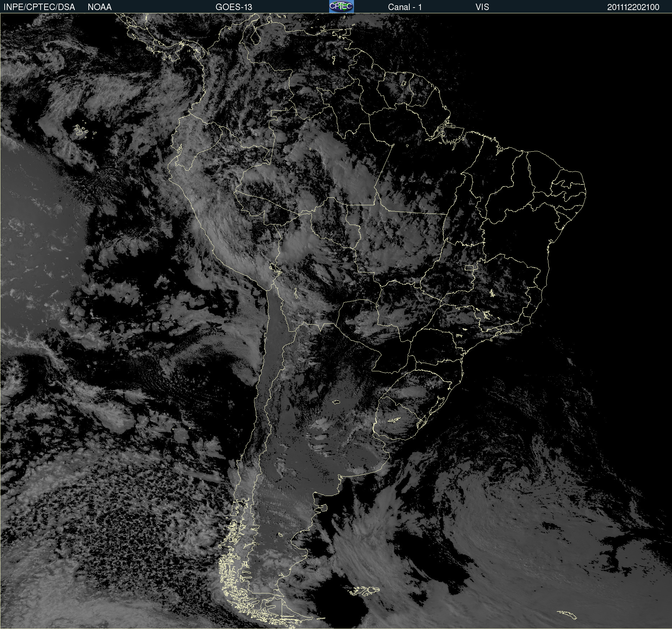Click the VIS channel label
Image resolution: width=672 pixels, height=629 pixels.
point(482,7)
